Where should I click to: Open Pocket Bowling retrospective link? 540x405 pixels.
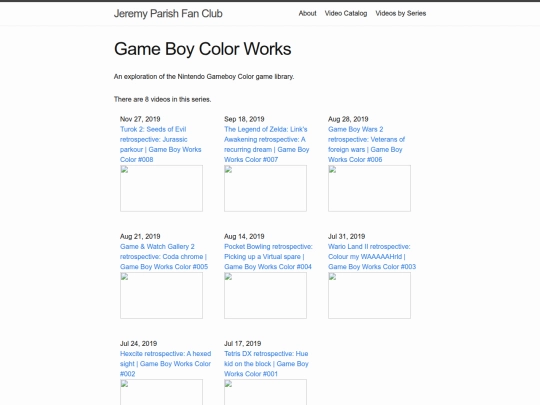click(x=268, y=257)
